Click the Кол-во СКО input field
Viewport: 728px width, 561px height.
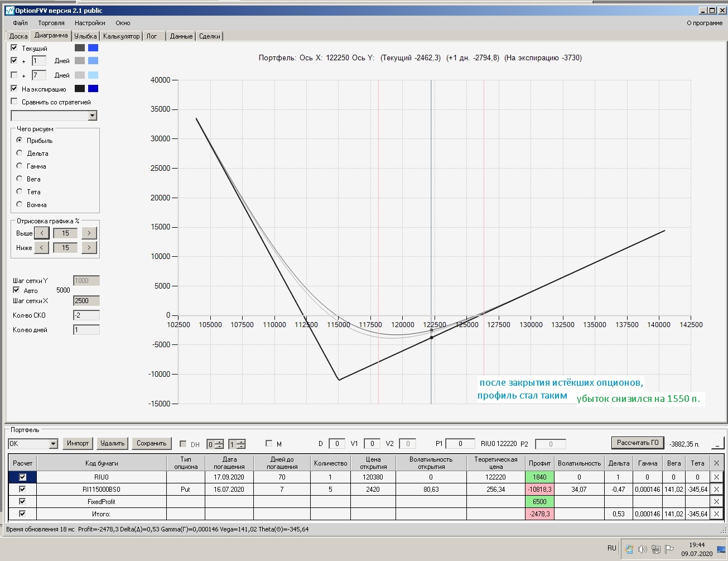tap(86, 315)
